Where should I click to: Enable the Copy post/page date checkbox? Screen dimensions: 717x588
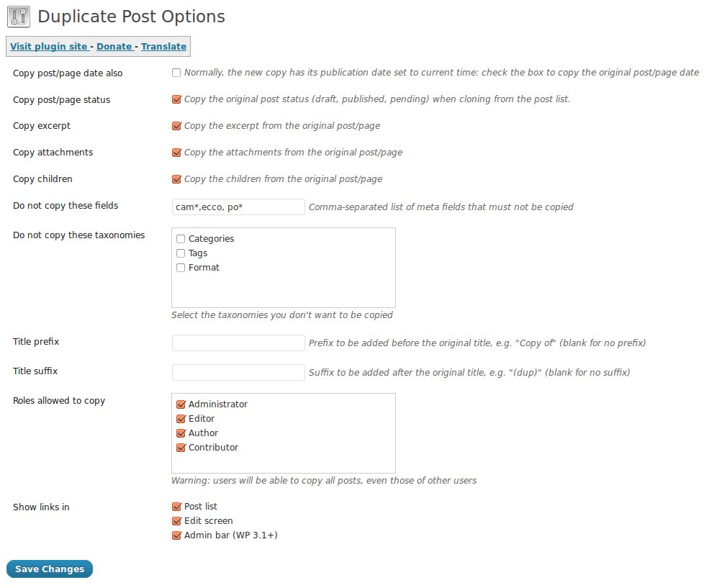pos(176,73)
